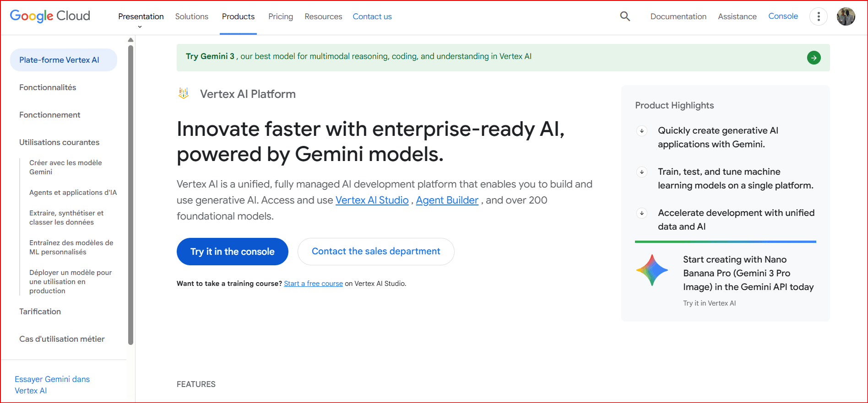Open the three-dot more options menu
Viewport: 868px width, 403px height.
tap(818, 16)
